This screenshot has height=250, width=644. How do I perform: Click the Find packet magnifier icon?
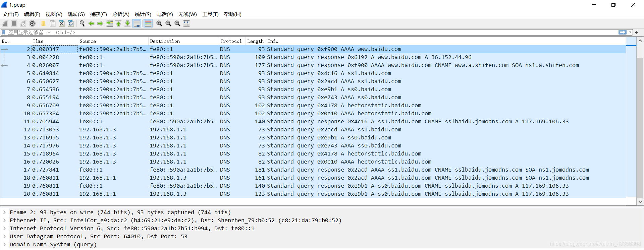[x=82, y=23]
